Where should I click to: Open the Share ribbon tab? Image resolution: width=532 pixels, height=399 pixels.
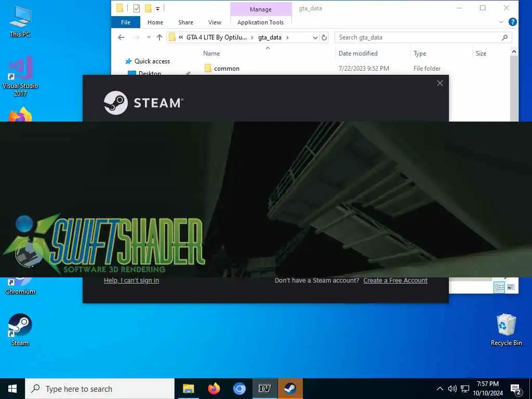pyautogui.click(x=185, y=22)
